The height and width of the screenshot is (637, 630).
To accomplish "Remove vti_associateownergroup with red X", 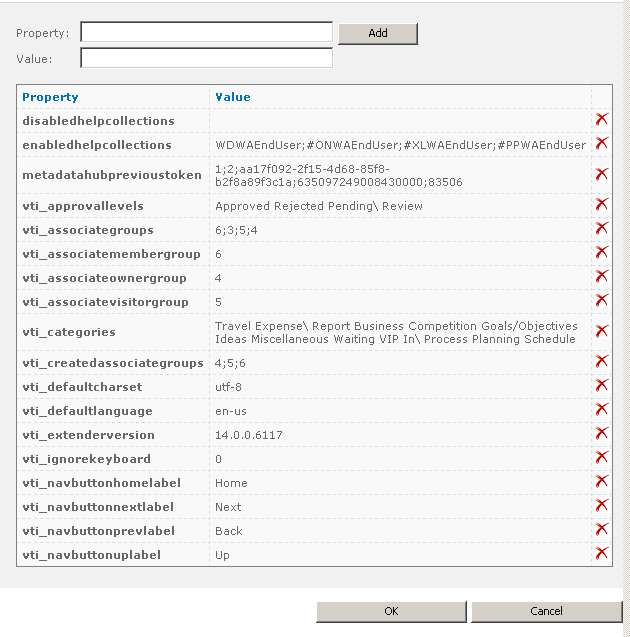I will [x=602, y=276].
